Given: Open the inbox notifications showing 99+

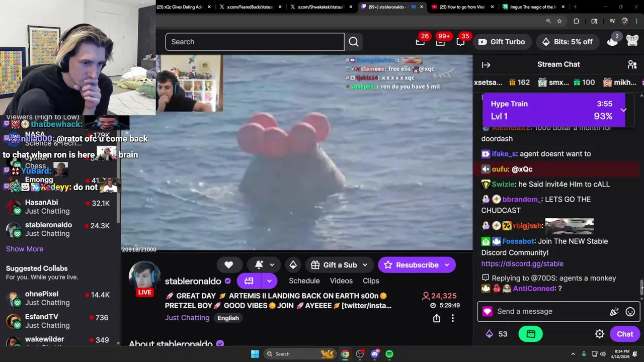Looking at the screenshot, I should click(x=440, y=42).
